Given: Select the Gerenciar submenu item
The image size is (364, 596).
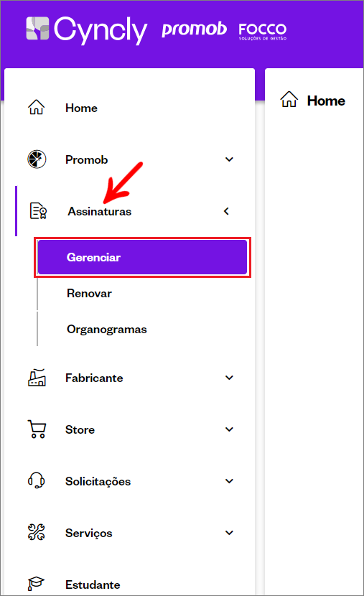Looking at the screenshot, I should (x=142, y=257).
